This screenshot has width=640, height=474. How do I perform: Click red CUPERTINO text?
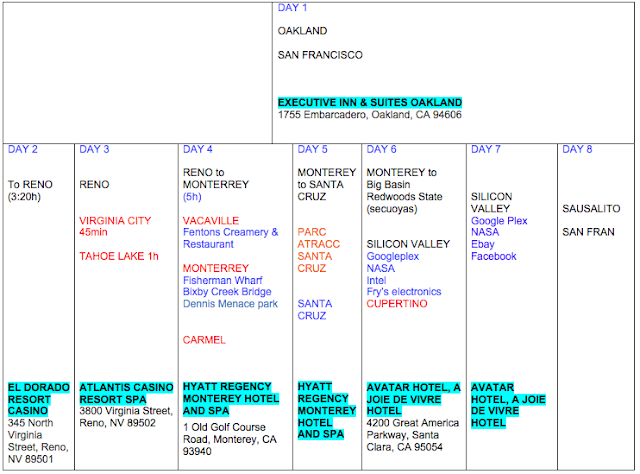397,304
